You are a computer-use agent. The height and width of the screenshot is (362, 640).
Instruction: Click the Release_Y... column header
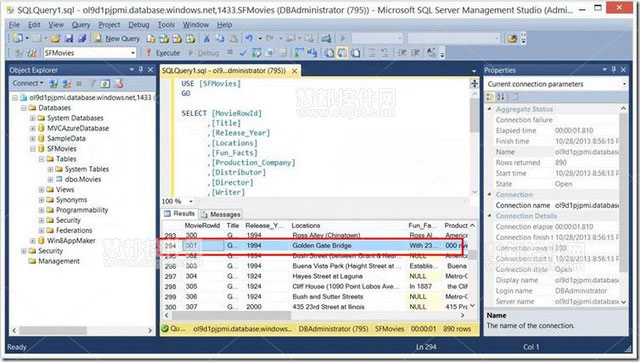coord(264,225)
